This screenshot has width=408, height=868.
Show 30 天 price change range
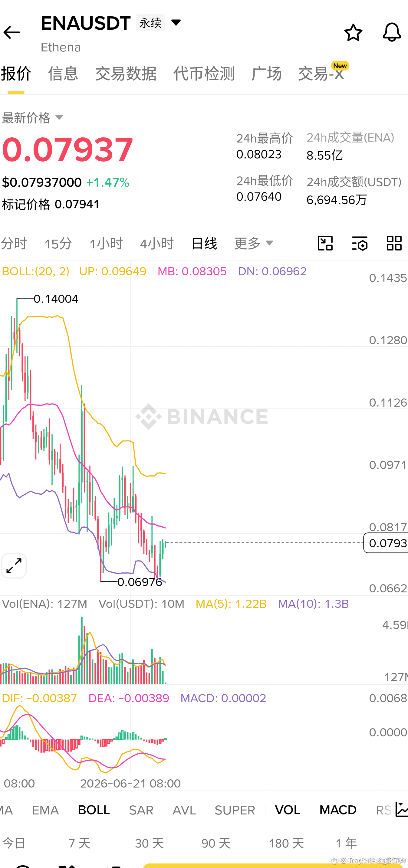[150, 843]
